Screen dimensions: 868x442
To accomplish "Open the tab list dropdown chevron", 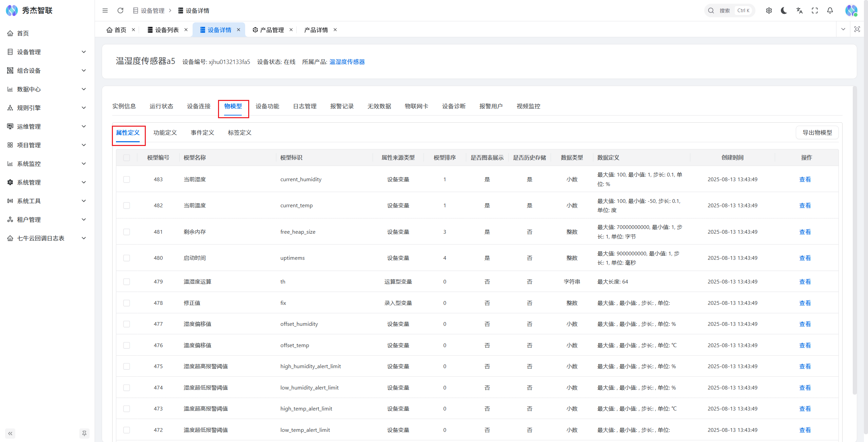I will 843,29.
